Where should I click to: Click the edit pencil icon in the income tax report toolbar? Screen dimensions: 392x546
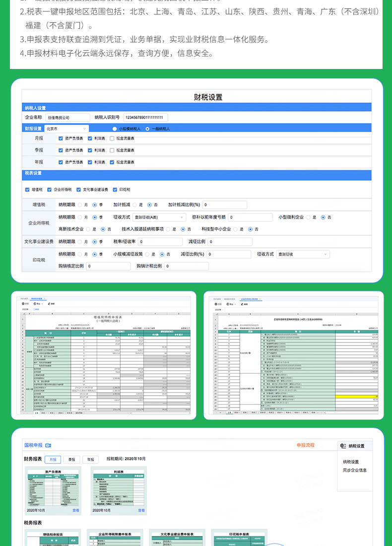[x=242, y=304]
